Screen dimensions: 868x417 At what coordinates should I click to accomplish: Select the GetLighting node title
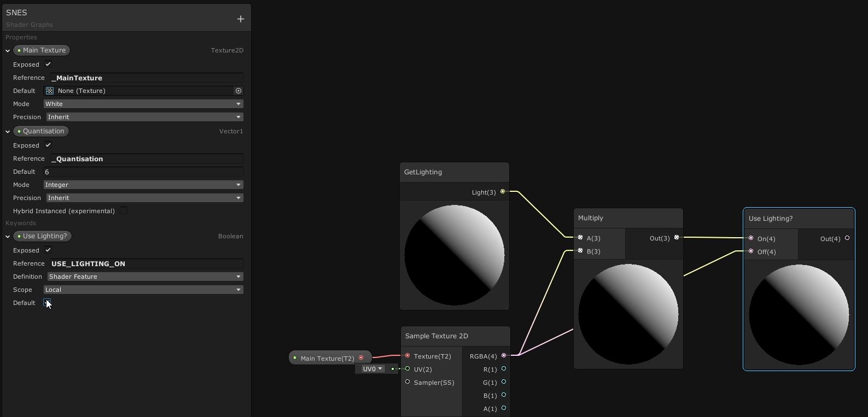point(423,172)
